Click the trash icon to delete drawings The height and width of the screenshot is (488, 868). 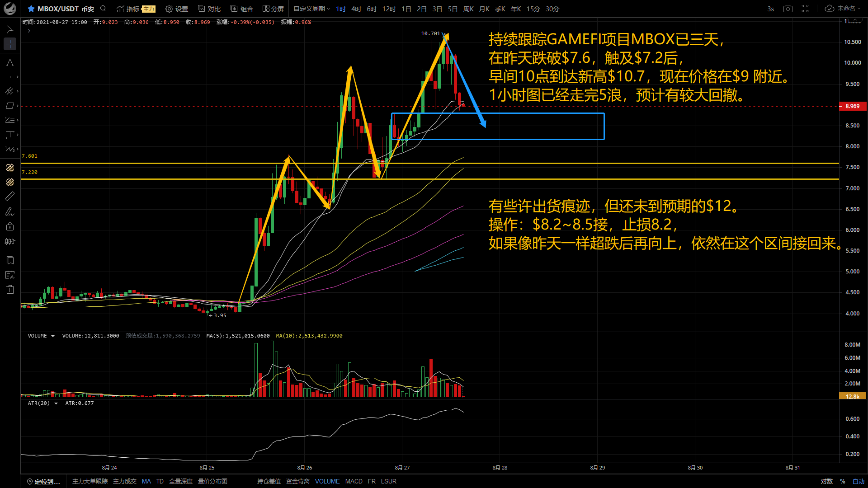10,290
